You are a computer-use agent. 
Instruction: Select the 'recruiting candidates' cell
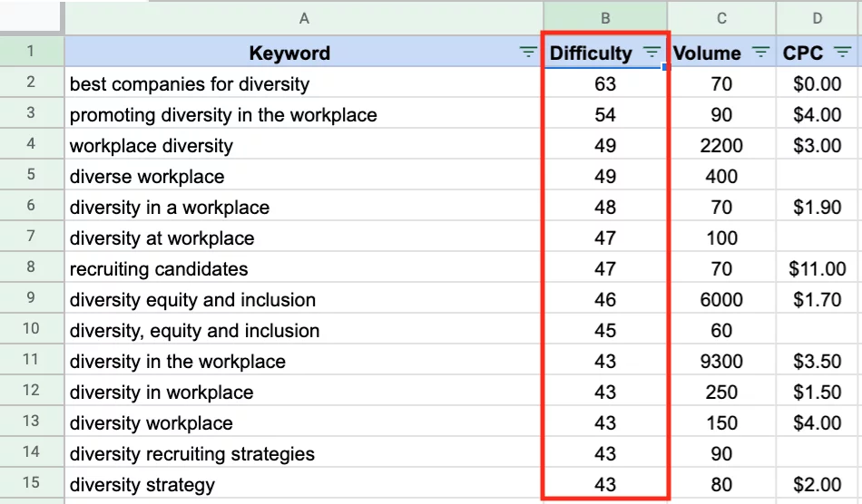pyautogui.click(x=159, y=269)
